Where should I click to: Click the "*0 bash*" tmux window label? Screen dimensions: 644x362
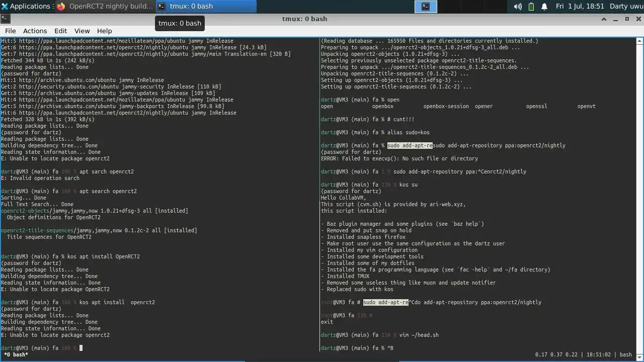(x=16, y=354)
